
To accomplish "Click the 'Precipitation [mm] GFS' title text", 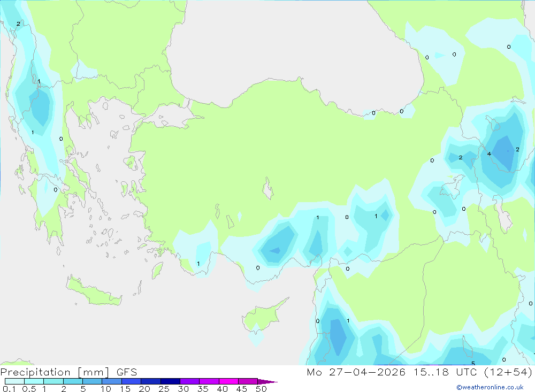I will pos(68,372).
